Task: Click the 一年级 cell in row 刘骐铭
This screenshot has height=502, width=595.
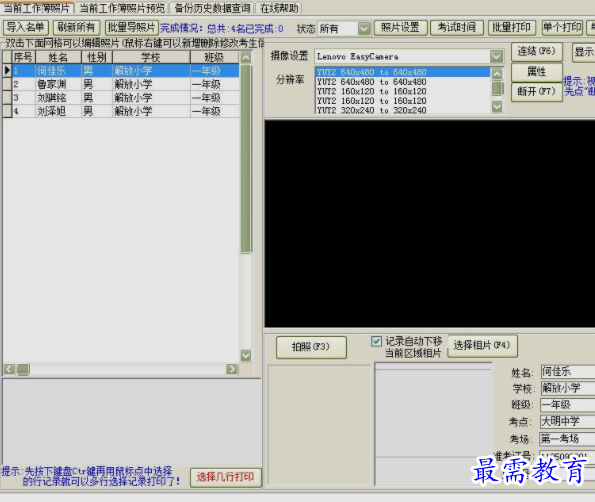Action: 215,98
